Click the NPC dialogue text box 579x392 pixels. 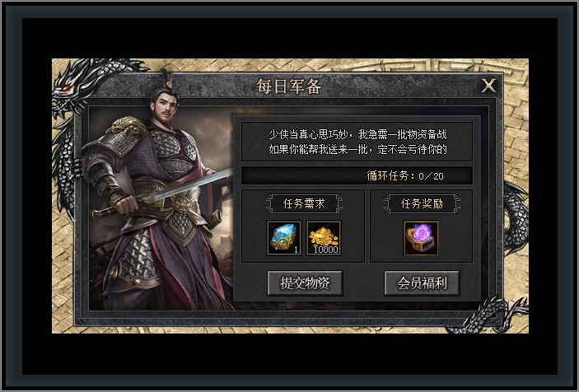coord(357,142)
